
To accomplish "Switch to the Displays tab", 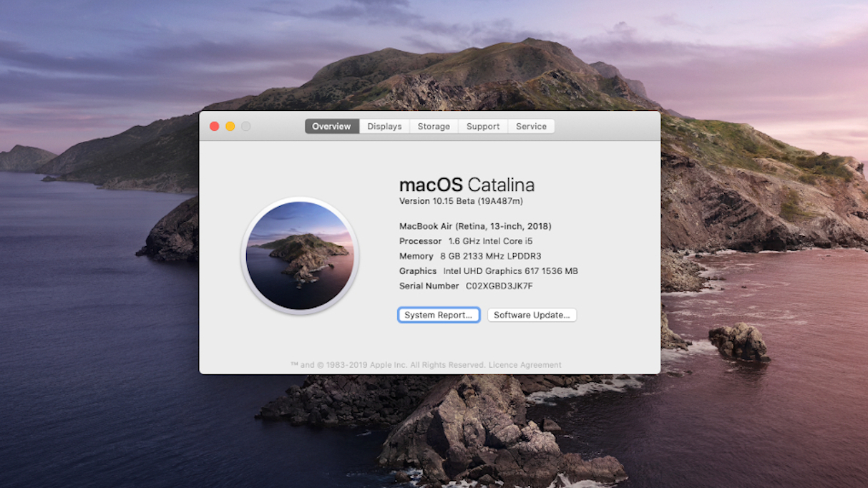I will pos(384,127).
